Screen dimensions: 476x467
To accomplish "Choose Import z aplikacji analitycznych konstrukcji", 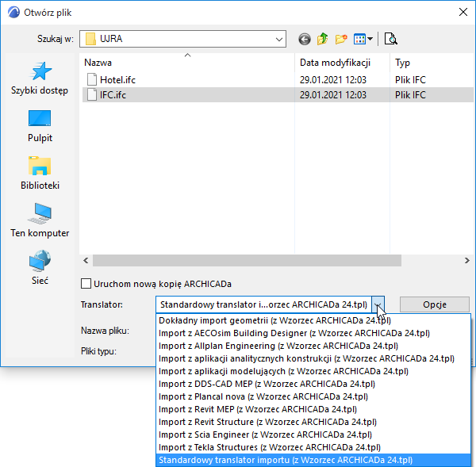I will 313,358.
